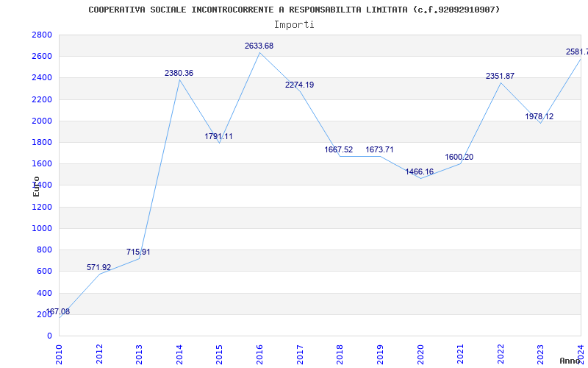Image resolution: width=588 pixels, height=368 pixels.
Task: Select data label 2380.36
Action: point(179,73)
